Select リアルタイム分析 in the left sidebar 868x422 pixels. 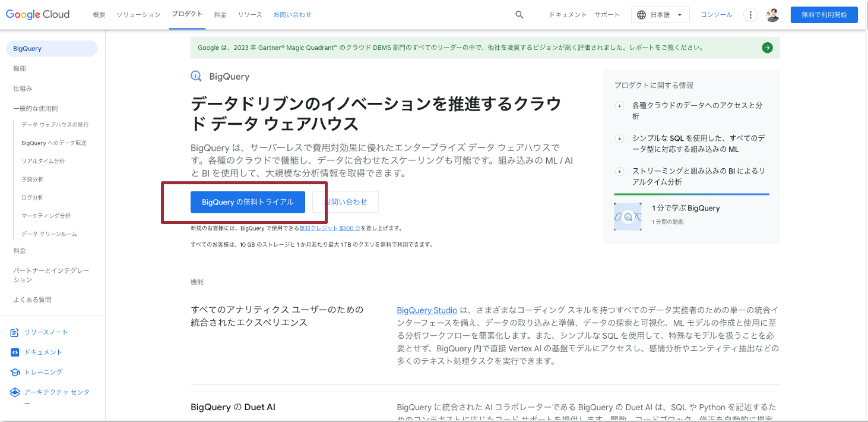pos(43,161)
